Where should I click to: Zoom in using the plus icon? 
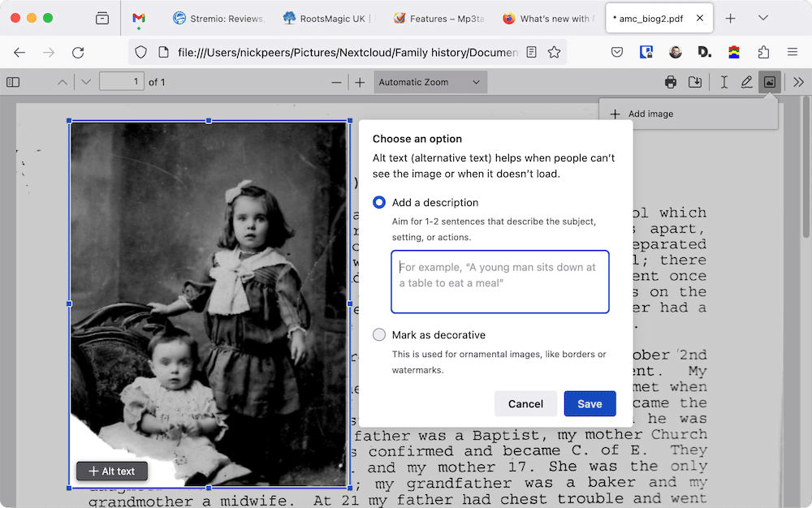coord(358,81)
